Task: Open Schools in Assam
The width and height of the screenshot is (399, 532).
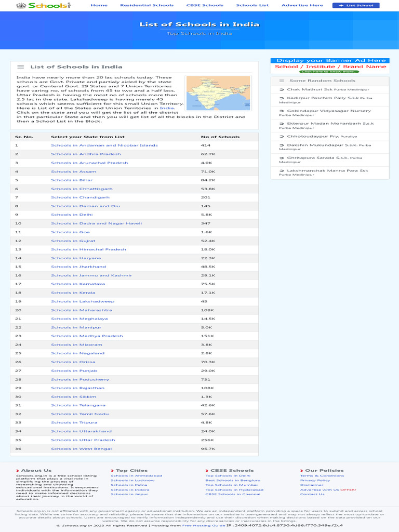Action: (x=74, y=171)
